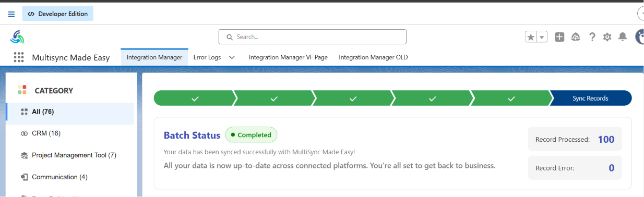
Task: Click the Multisync Made Easy app name
Action: tap(71, 57)
